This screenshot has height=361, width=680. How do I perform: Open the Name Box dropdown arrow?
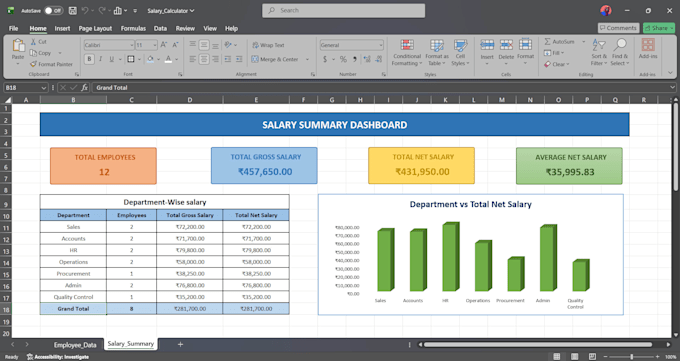click(43, 88)
